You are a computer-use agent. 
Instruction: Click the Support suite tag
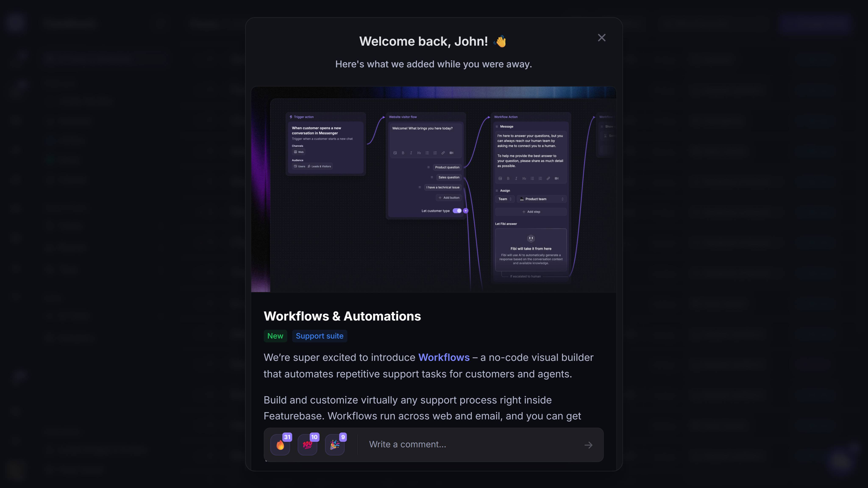coord(319,336)
